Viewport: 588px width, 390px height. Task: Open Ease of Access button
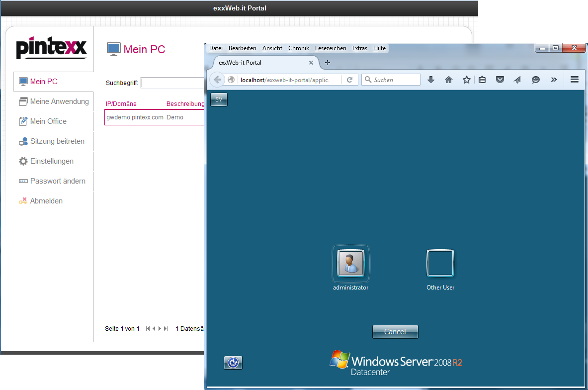[x=233, y=363]
